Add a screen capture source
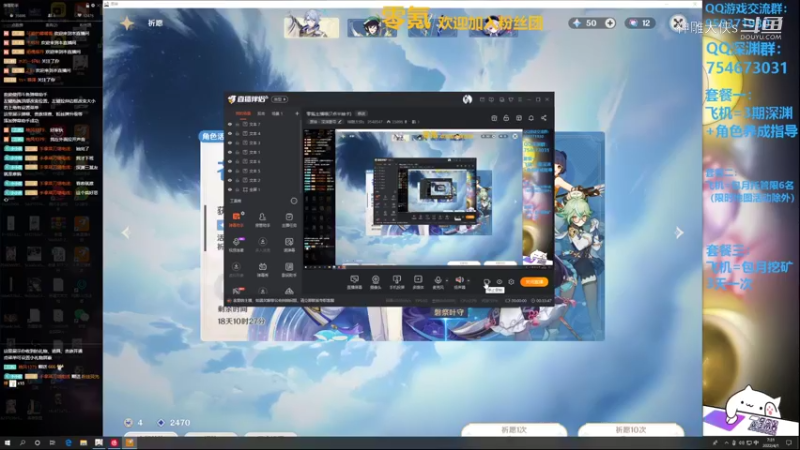 coord(355,282)
